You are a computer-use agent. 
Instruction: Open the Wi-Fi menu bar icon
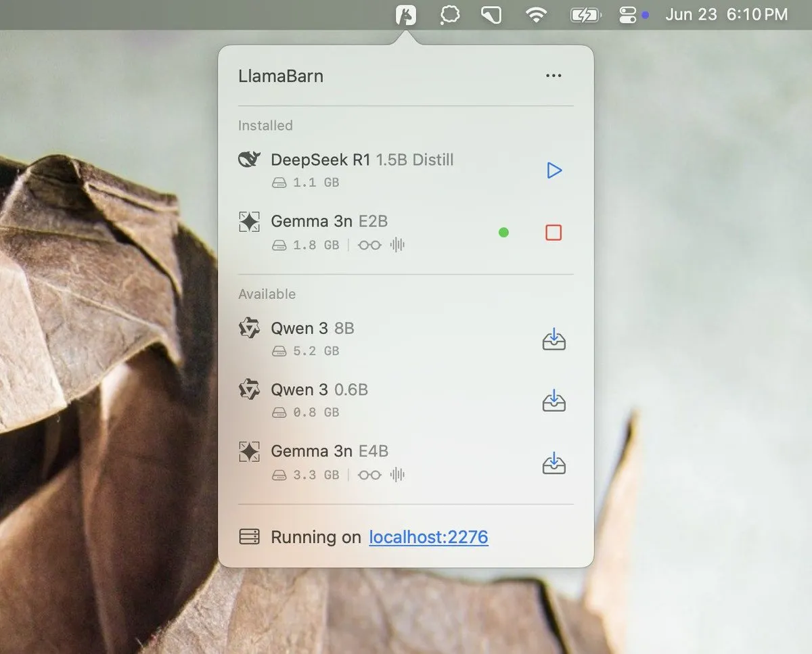click(x=536, y=15)
